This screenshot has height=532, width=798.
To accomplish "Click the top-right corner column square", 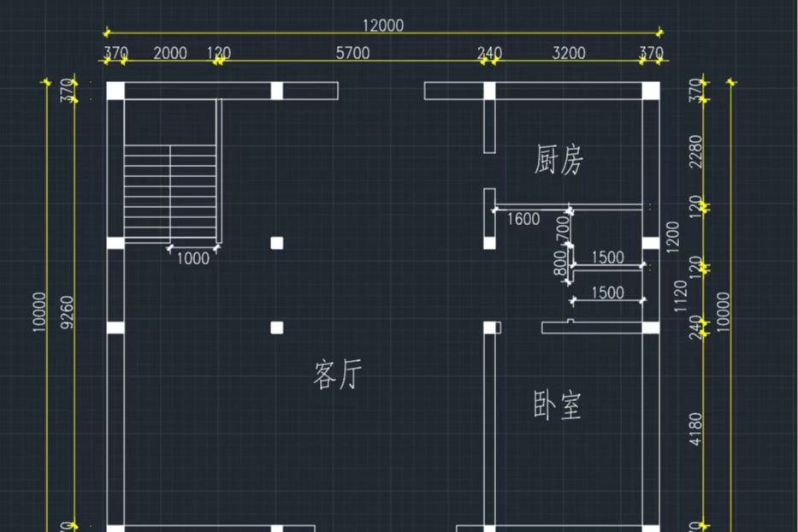I will 651,92.
